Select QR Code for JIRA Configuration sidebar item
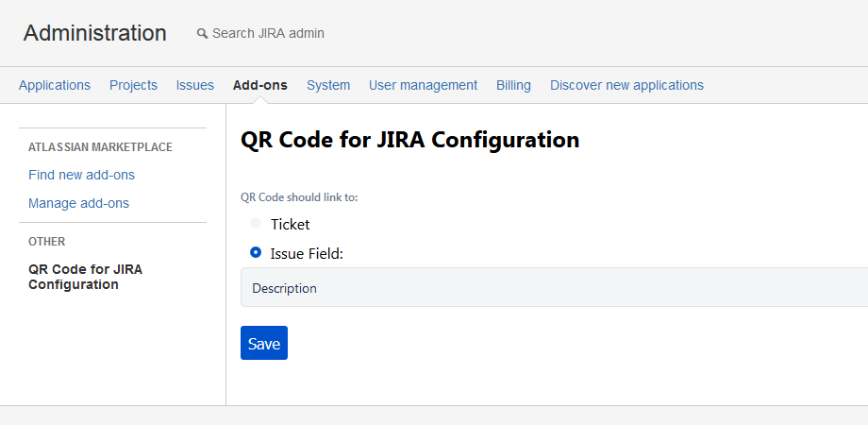The height and width of the screenshot is (425, 868). (85, 277)
